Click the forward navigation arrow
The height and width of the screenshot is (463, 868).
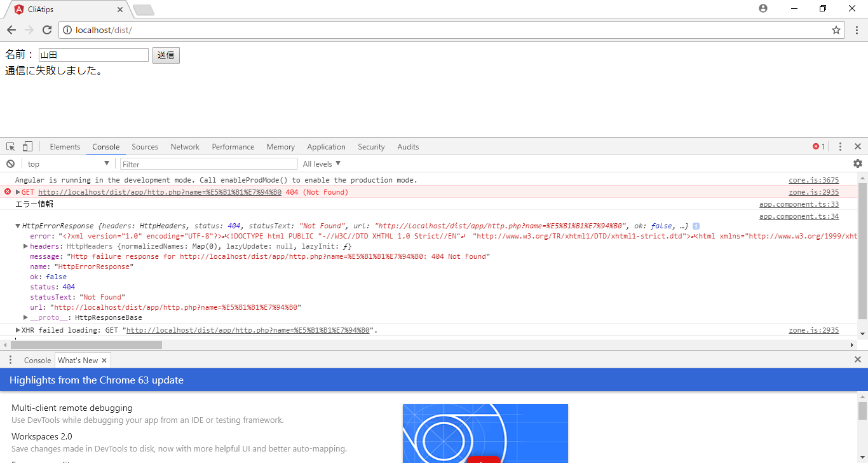click(x=29, y=30)
